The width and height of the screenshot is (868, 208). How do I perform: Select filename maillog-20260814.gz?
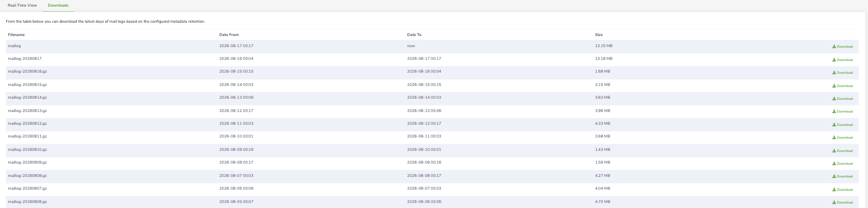pos(27,98)
